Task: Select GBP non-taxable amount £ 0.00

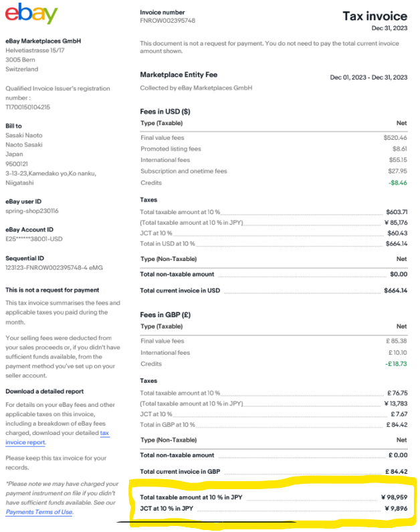Action: coord(398,455)
